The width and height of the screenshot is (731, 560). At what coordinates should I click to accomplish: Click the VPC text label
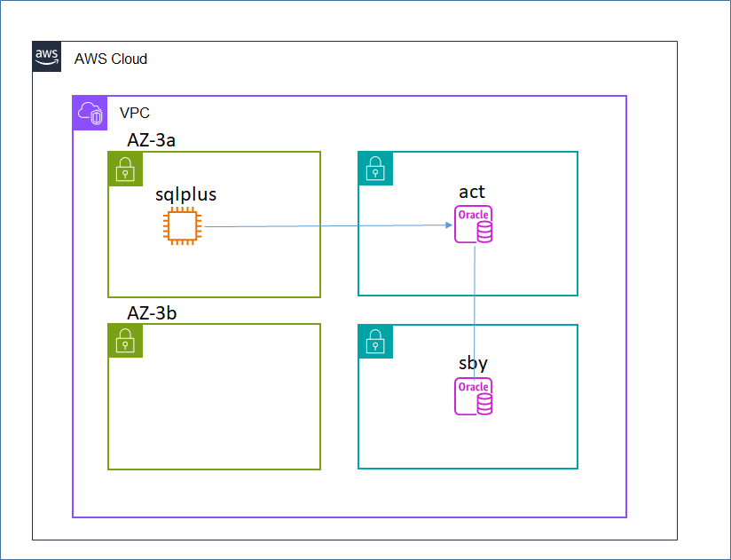pyautogui.click(x=134, y=113)
